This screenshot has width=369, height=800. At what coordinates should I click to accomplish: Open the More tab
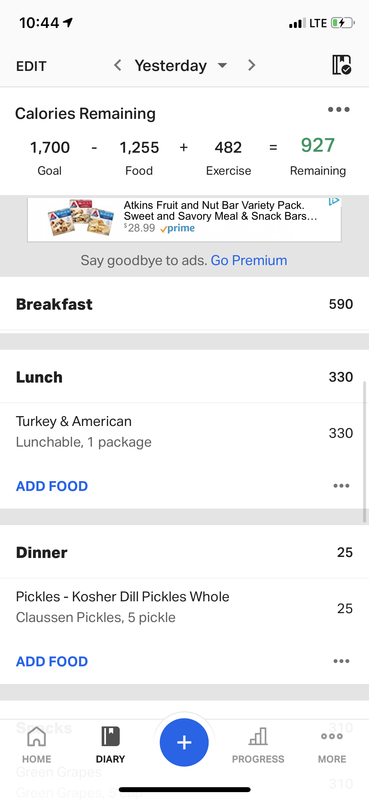(332, 744)
